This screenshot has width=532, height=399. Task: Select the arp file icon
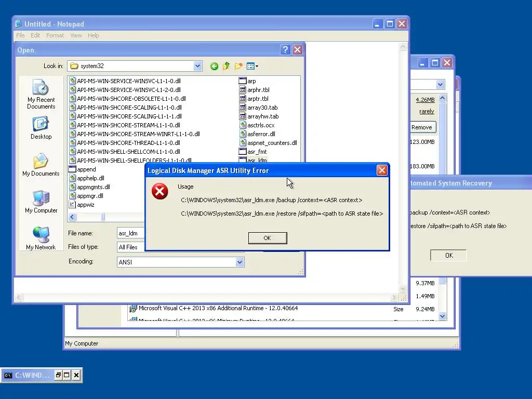click(242, 81)
